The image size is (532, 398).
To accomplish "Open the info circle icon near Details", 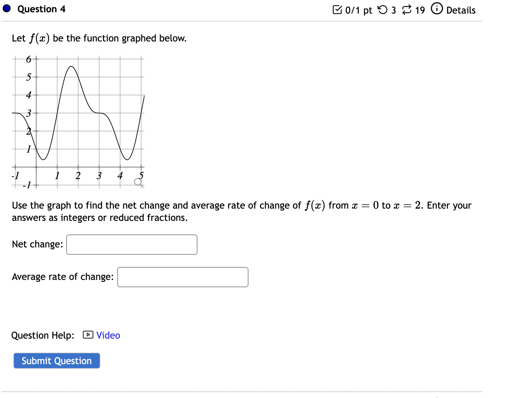I will 437,10.
